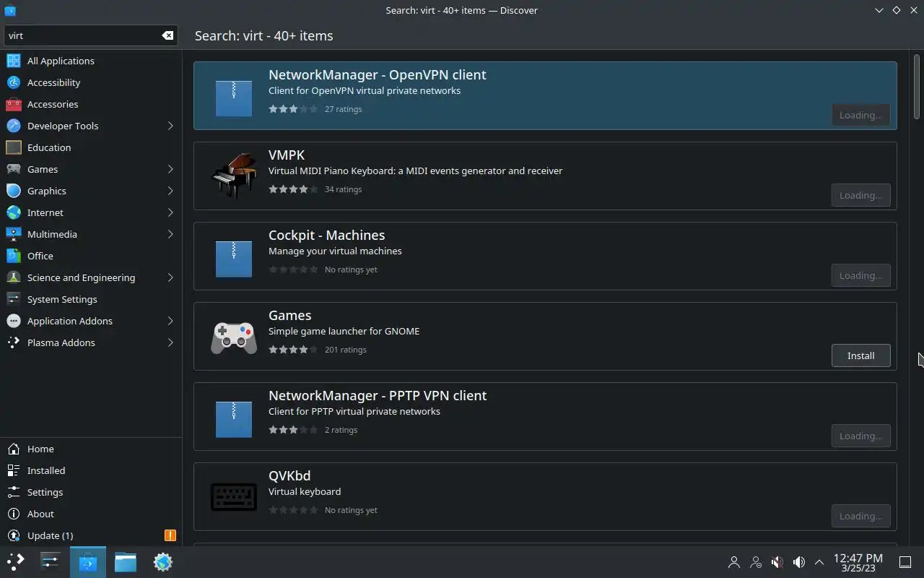Open Discover Settings page
The width and height of the screenshot is (924, 578).
click(91, 492)
